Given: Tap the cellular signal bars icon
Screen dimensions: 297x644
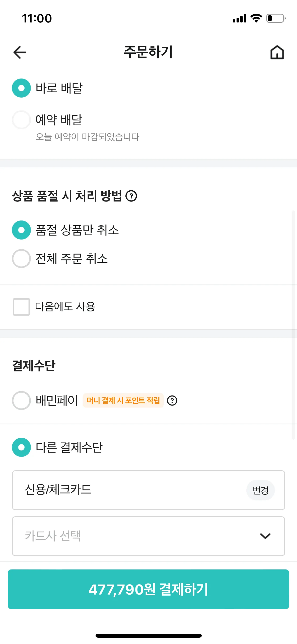Looking at the screenshot, I should coord(240,19).
